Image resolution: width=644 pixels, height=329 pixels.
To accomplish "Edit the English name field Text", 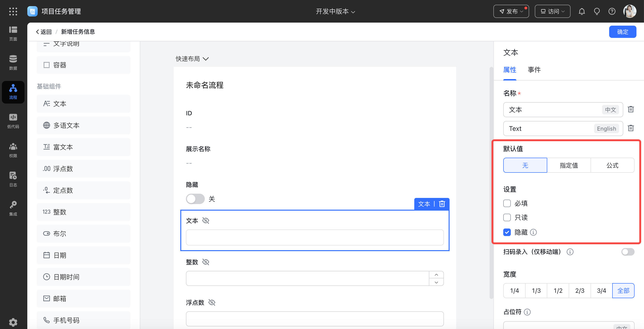I will (563, 128).
